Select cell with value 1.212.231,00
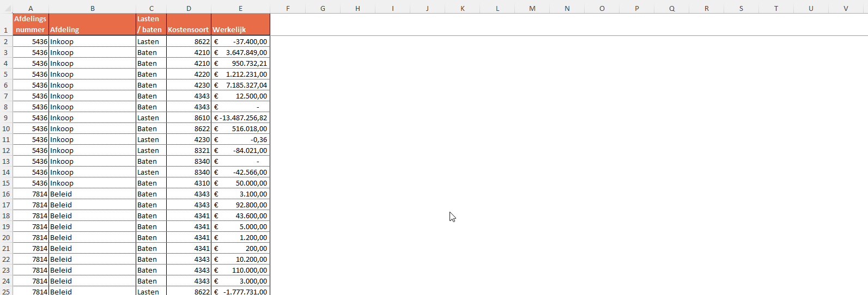Screen dimensions: 868x295 click(x=240, y=74)
